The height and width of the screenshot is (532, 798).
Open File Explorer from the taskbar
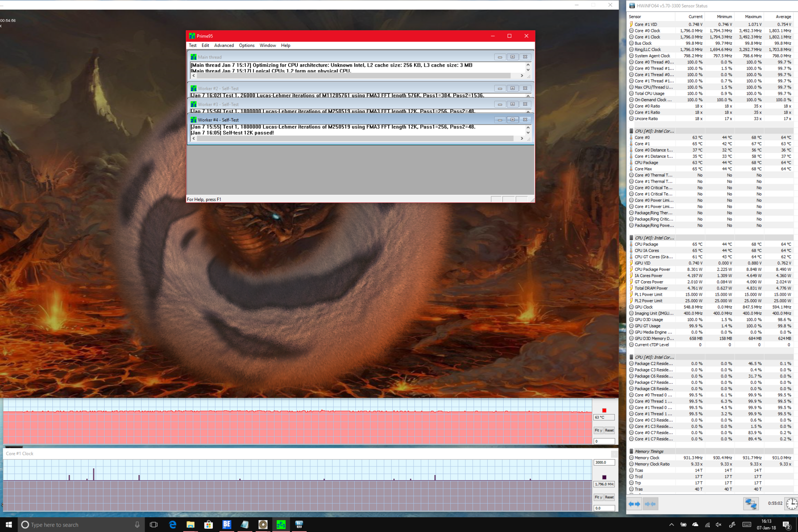coord(191,524)
